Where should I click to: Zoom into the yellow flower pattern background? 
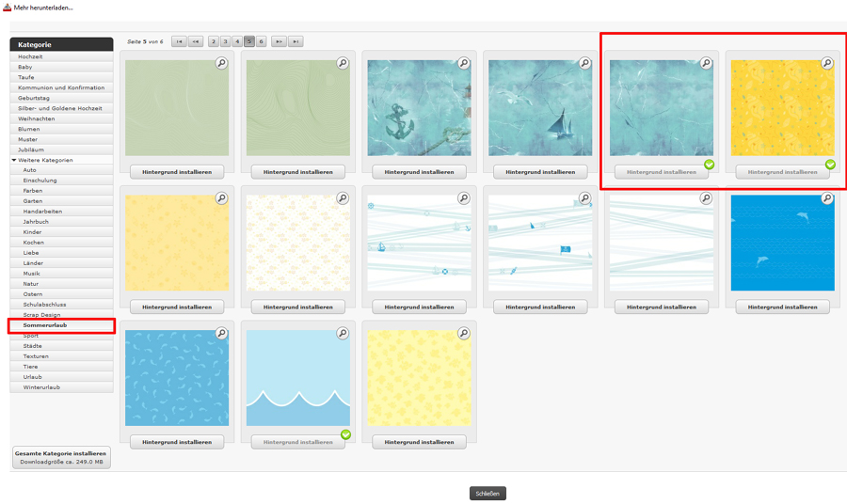[463, 333]
